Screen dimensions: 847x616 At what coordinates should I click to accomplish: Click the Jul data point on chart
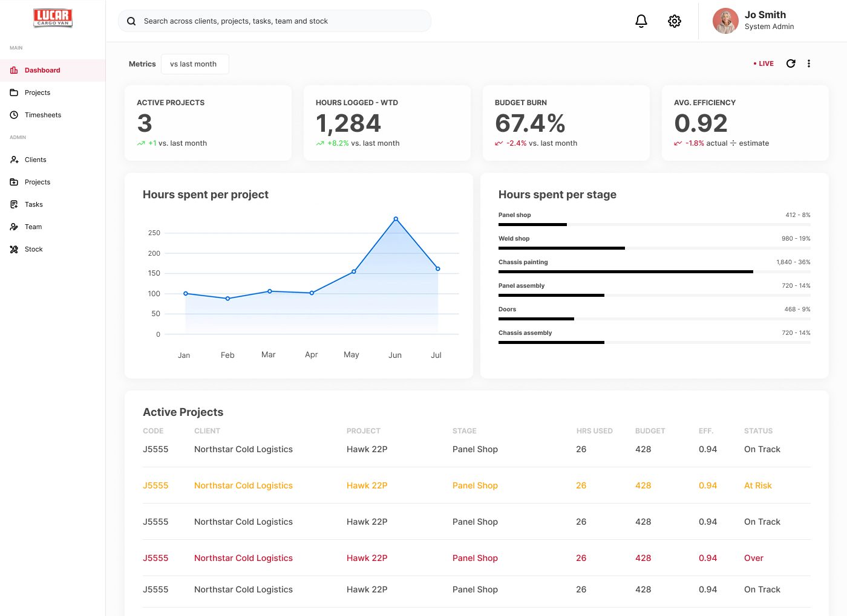(x=438, y=269)
